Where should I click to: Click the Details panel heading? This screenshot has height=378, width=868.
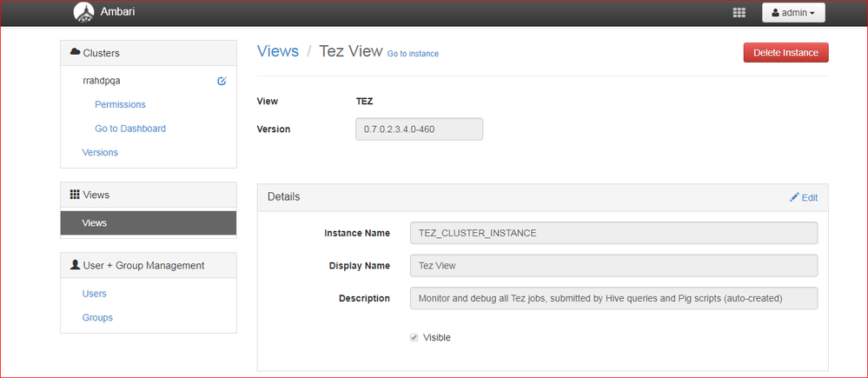click(284, 196)
